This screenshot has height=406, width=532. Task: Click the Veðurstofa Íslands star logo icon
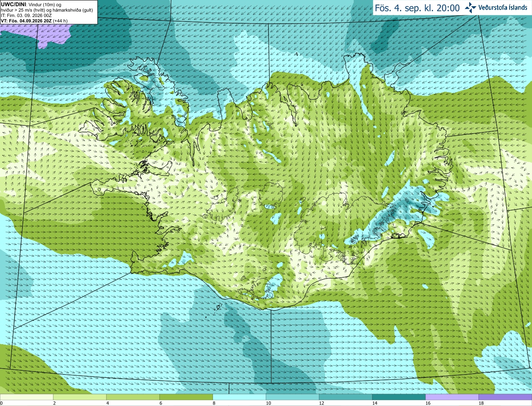pyautogui.click(x=470, y=7)
